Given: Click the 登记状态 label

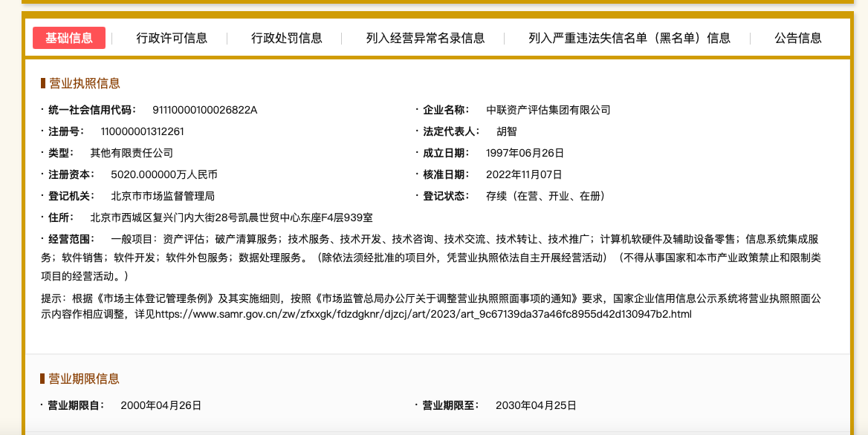Looking at the screenshot, I should tap(446, 196).
